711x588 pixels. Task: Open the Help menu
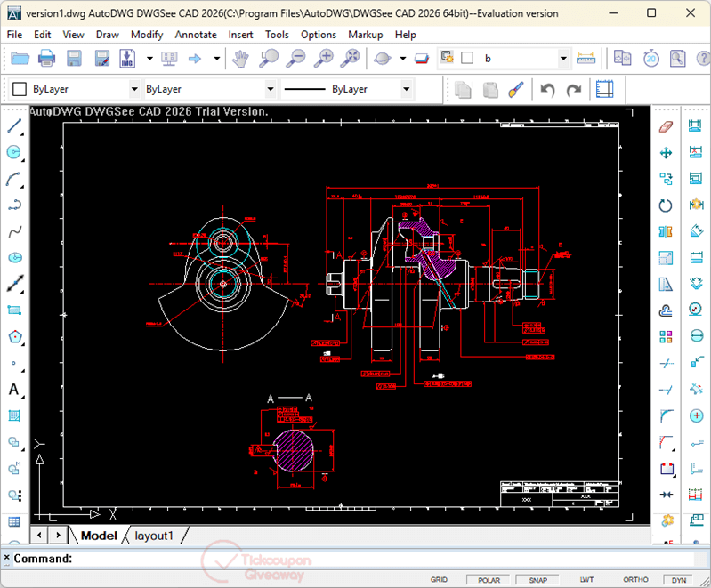click(x=406, y=35)
